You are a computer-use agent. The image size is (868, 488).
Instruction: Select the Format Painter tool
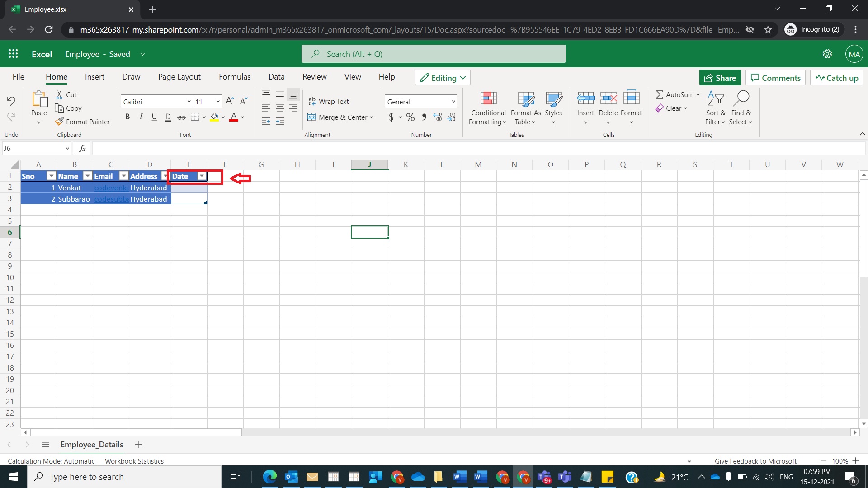83,121
